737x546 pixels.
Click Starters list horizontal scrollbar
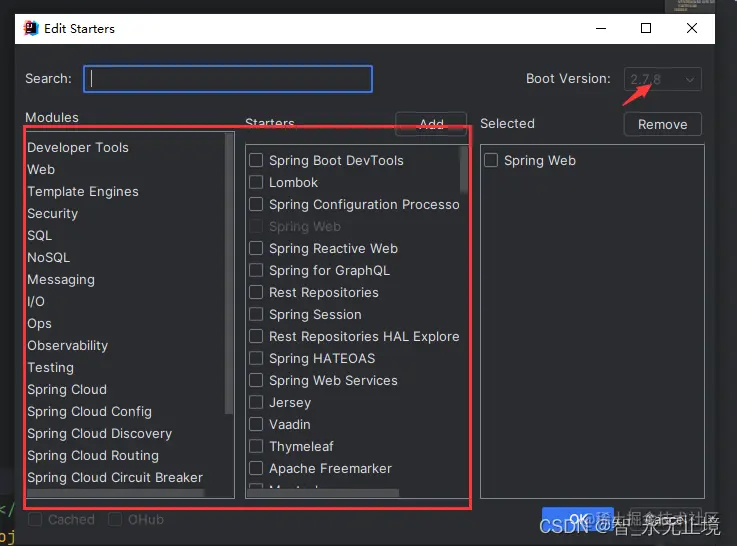pyautogui.click(x=323, y=493)
